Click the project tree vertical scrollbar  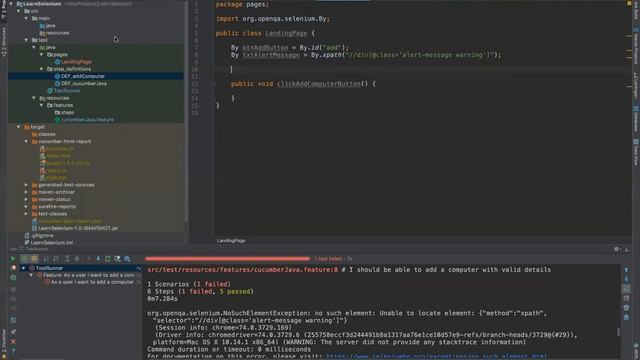point(187,110)
